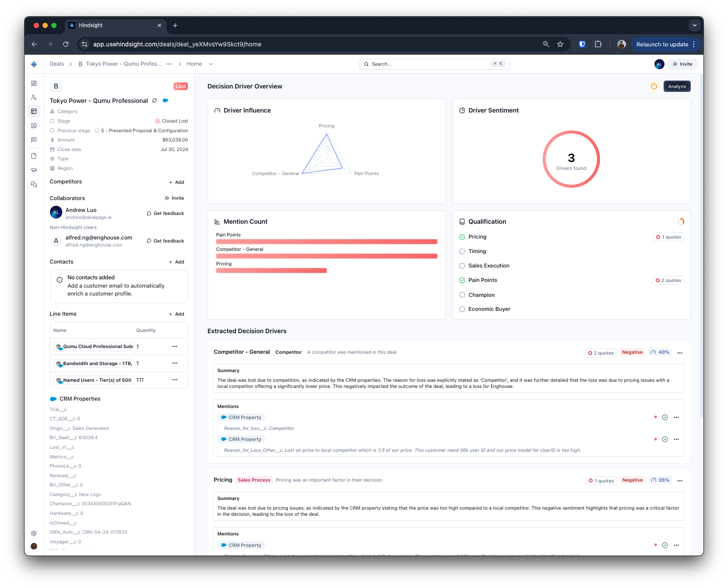
Task: Select the Tokyo Power - Qumu breadcrumb
Action: [x=120, y=64]
